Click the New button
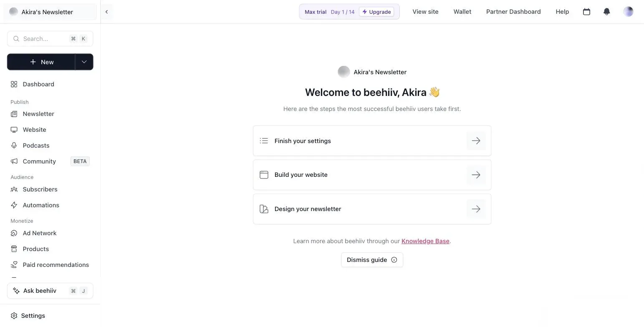 pyautogui.click(x=41, y=62)
